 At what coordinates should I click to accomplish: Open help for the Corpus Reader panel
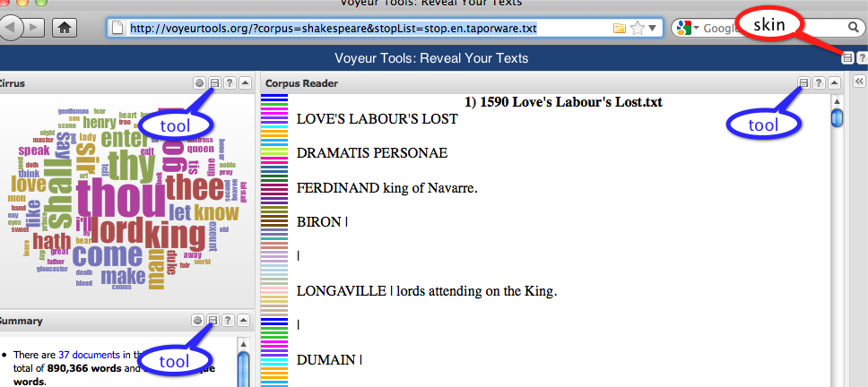point(819,83)
